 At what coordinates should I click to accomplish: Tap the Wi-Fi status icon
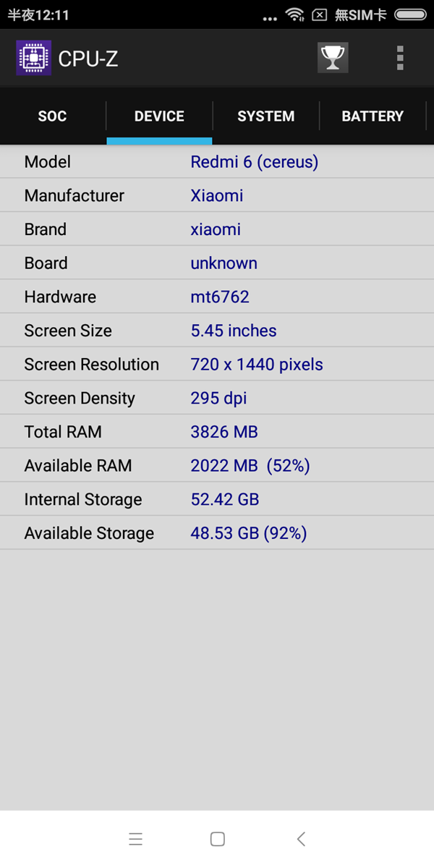point(294,14)
